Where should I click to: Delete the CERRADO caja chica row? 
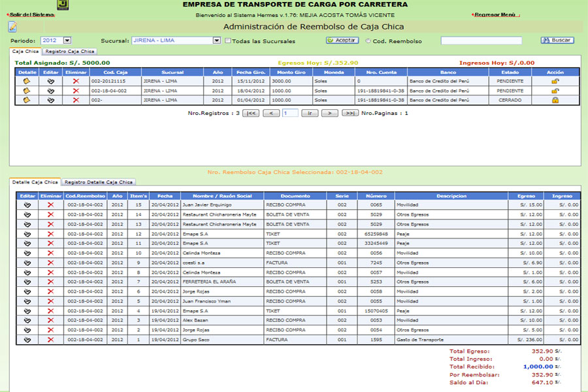(x=76, y=101)
